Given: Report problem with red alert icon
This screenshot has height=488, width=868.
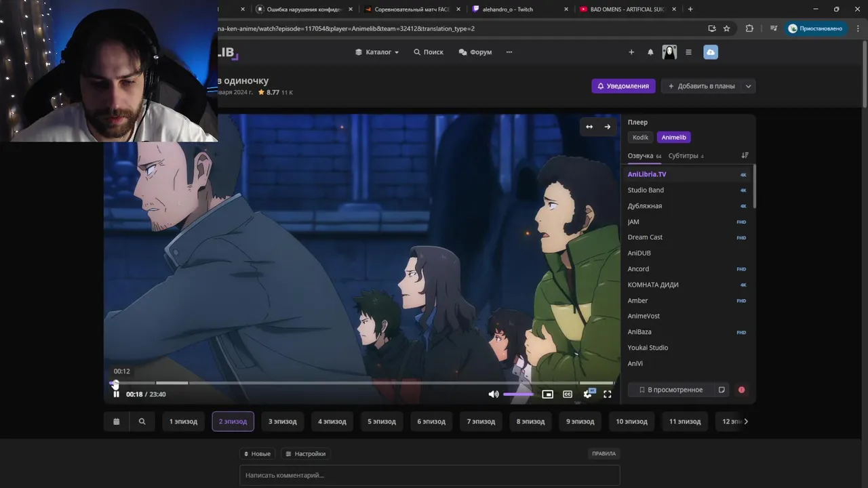Looking at the screenshot, I should 741,390.
